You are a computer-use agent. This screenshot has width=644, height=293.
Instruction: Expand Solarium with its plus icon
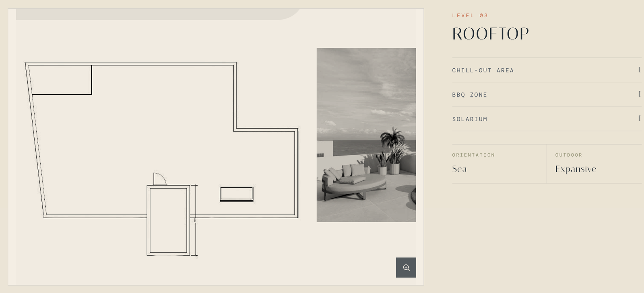click(640, 119)
